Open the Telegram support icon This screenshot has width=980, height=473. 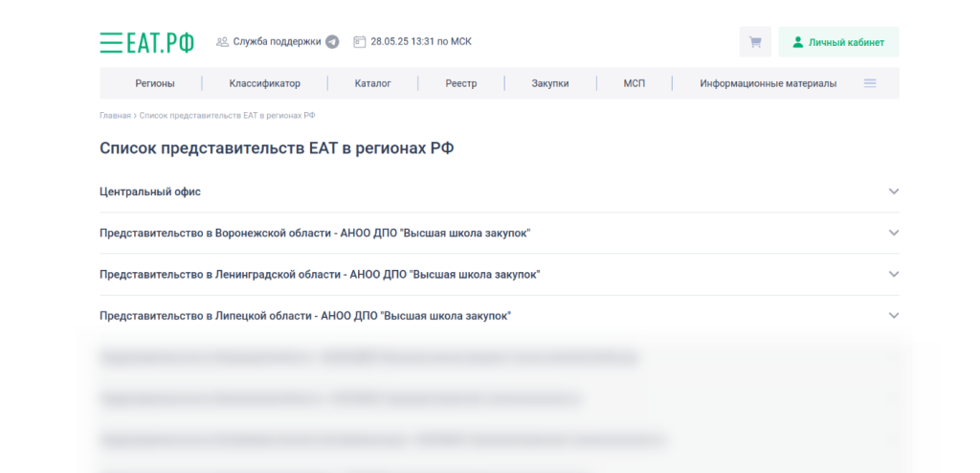click(332, 42)
